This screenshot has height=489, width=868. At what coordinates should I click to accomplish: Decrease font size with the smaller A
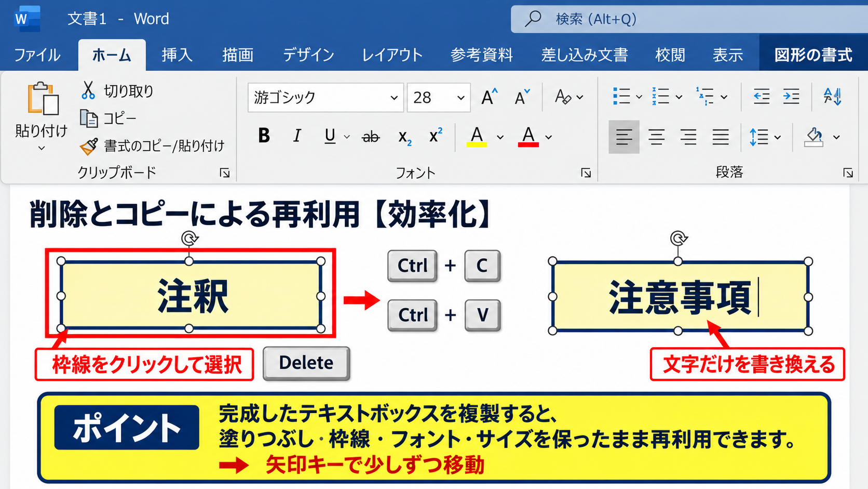[x=522, y=97]
